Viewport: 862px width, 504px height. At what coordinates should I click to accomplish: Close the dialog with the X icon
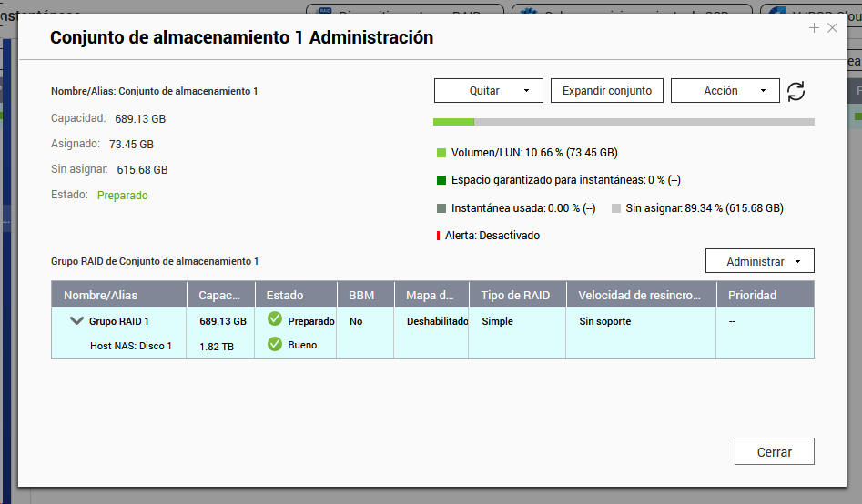[832, 28]
